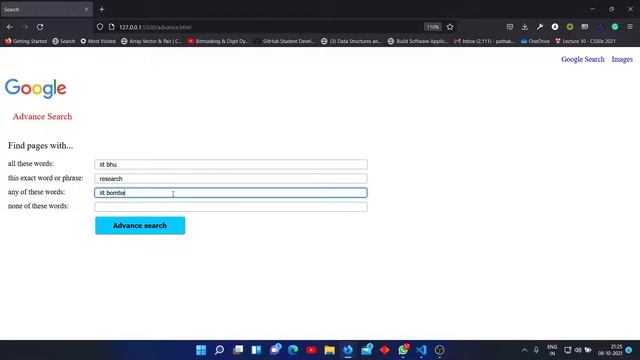Submit with Advance search button
Viewport: 640px width, 360px height.
tap(140, 226)
